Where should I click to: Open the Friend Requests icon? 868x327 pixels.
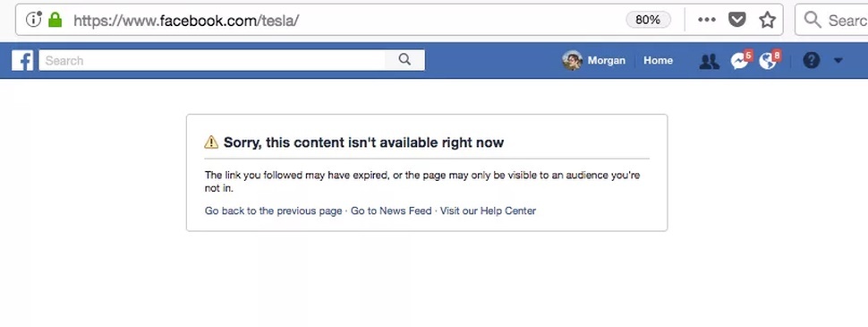pyautogui.click(x=709, y=61)
